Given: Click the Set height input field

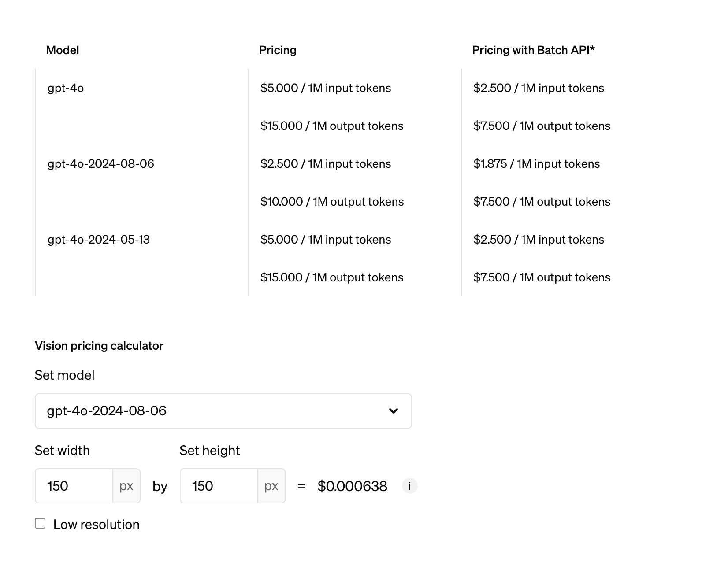Looking at the screenshot, I should [219, 486].
